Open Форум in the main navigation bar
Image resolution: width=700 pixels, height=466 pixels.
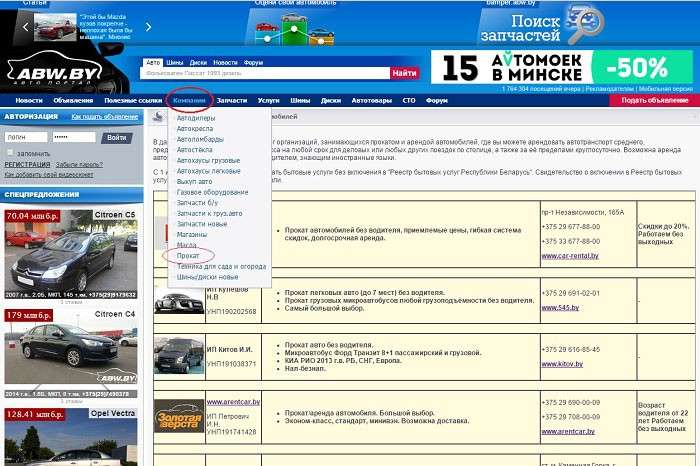tap(437, 100)
